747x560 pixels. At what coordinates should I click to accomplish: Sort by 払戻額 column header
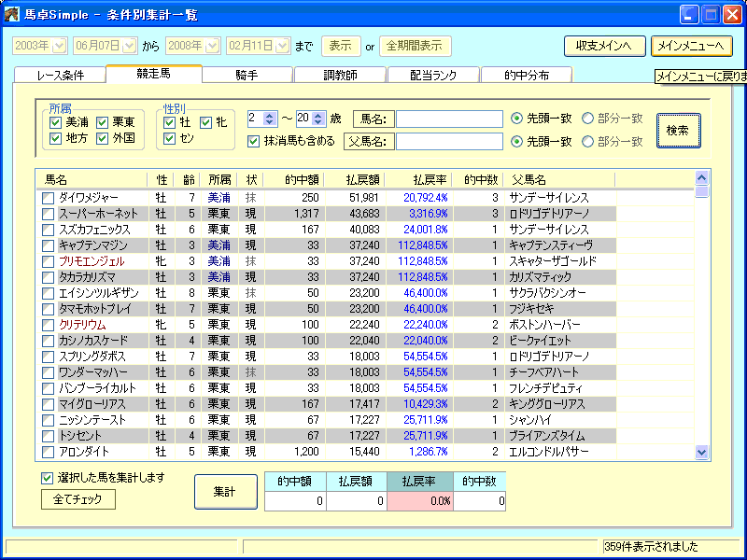tap(355, 179)
